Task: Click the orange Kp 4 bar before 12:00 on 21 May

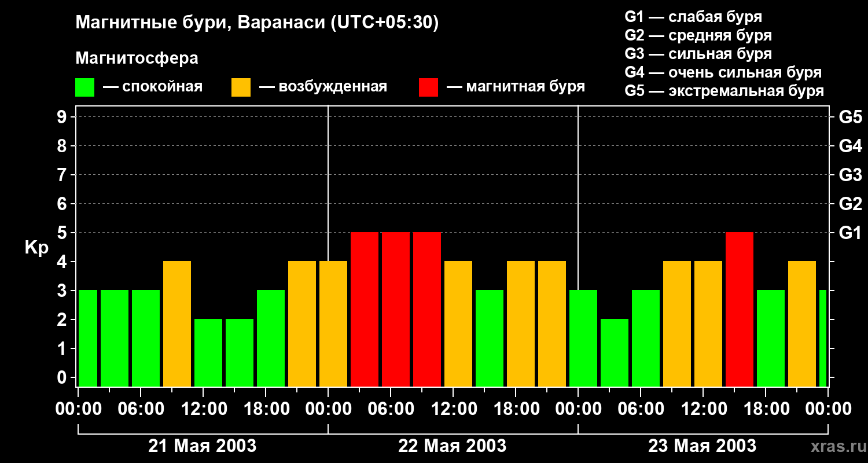Action: (x=177, y=324)
